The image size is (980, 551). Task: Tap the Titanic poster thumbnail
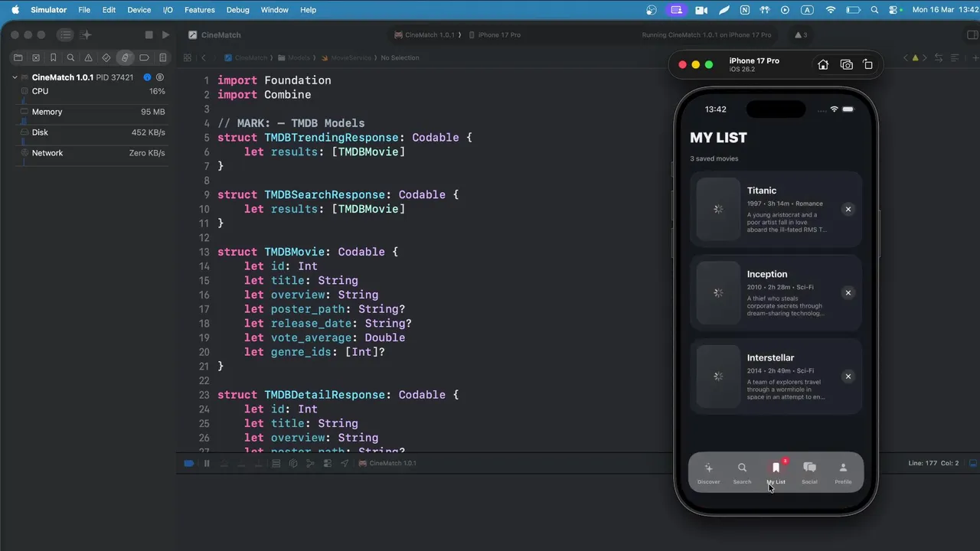click(x=718, y=209)
